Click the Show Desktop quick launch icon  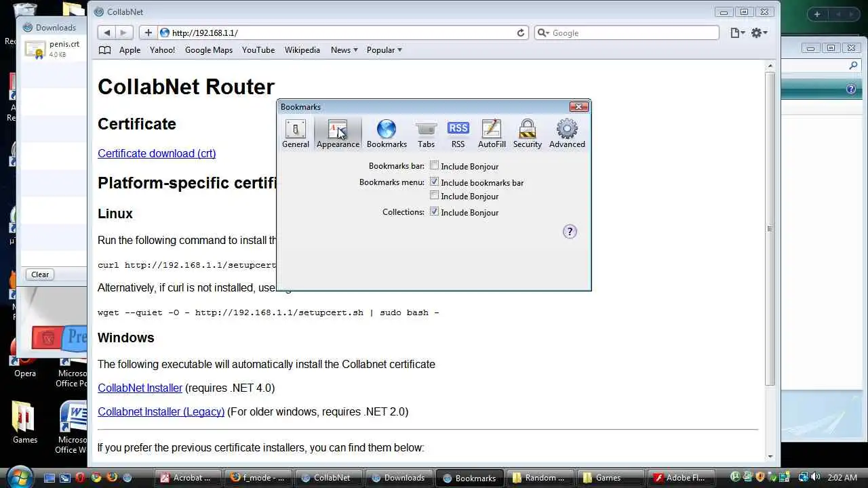49,478
